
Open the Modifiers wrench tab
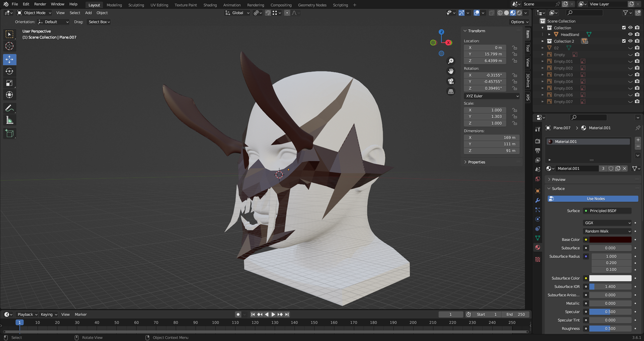(537, 200)
